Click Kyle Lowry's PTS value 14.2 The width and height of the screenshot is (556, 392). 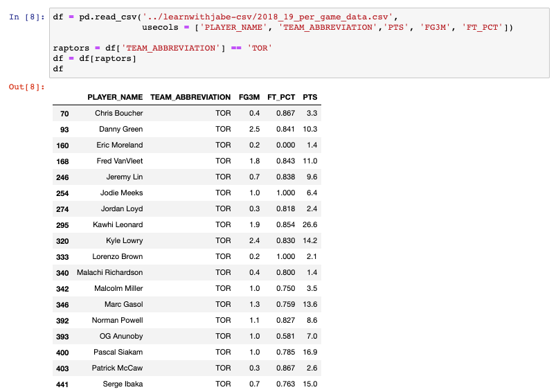(x=310, y=241)
